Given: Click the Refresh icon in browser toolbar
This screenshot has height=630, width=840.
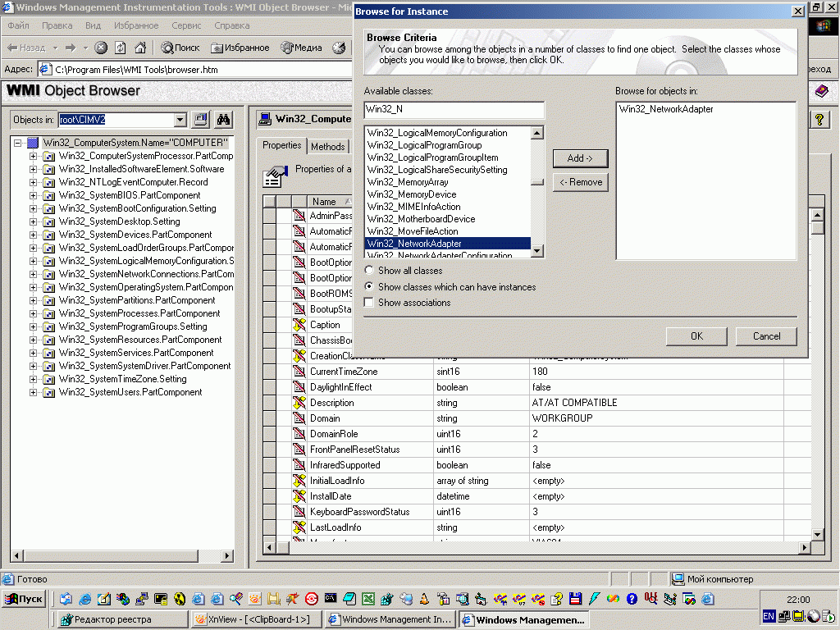Looking at the screenshot, I should (x=121, y=48).
